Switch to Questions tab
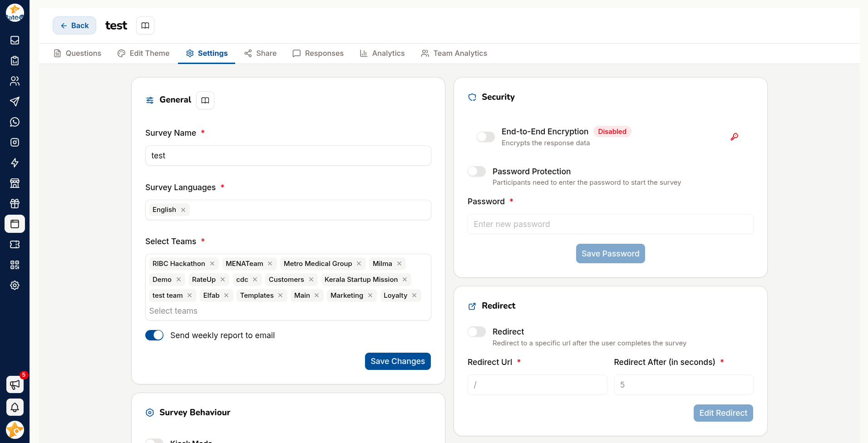The image size is (868, 443). (x=77, y=53)
